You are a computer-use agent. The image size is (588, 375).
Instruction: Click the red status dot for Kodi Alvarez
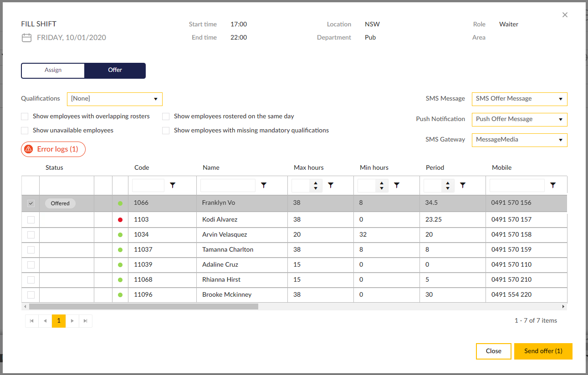(120, 220)
